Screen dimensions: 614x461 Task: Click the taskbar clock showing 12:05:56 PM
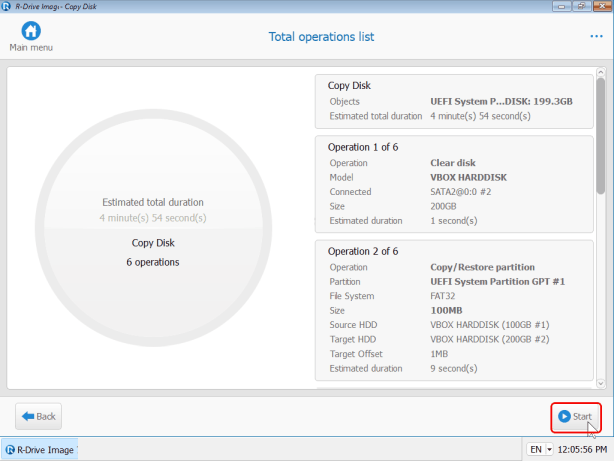pos(582,449)
